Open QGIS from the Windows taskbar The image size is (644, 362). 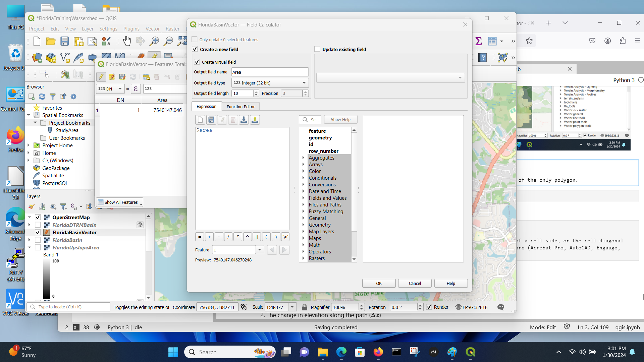(x=470, y=352)
